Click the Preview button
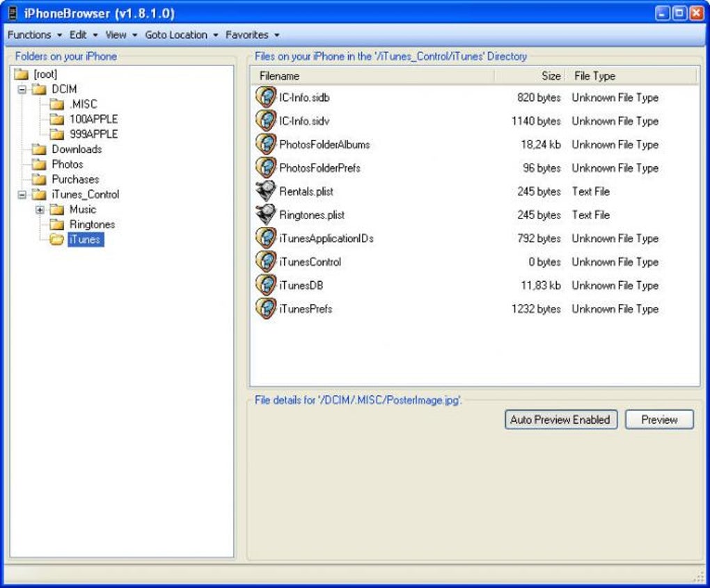This screenshot has width=710, height=588. (659, 420)
